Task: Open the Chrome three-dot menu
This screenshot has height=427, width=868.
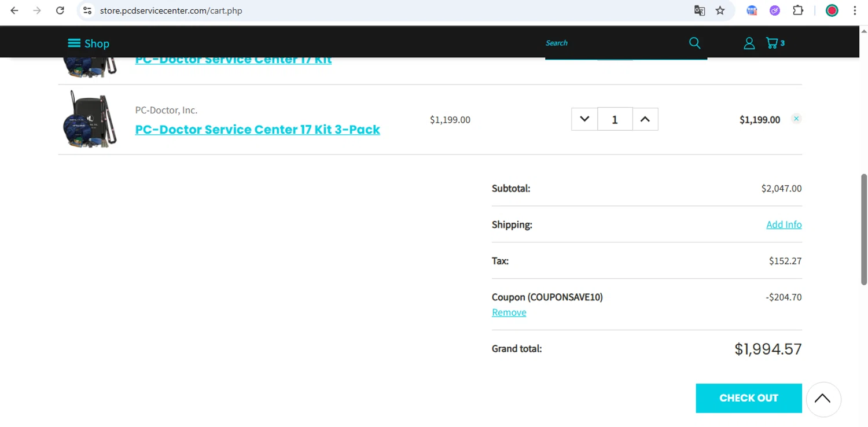Action: click(x=855, y=10)
